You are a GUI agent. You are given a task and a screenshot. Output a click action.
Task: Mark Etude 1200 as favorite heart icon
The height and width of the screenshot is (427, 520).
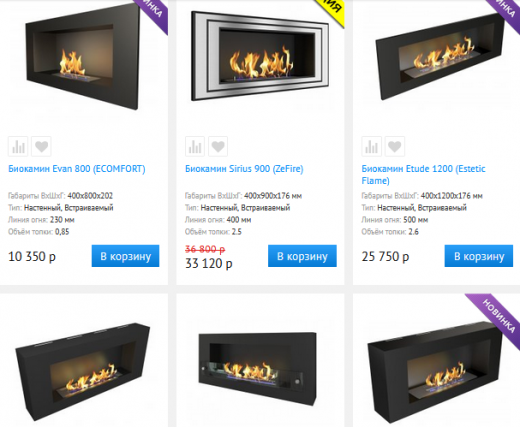coord(395,146)
